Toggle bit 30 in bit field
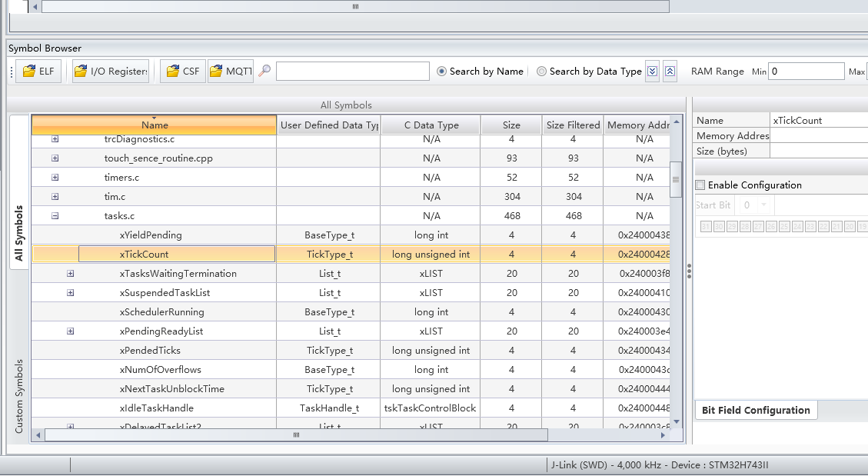 (719, 226)
